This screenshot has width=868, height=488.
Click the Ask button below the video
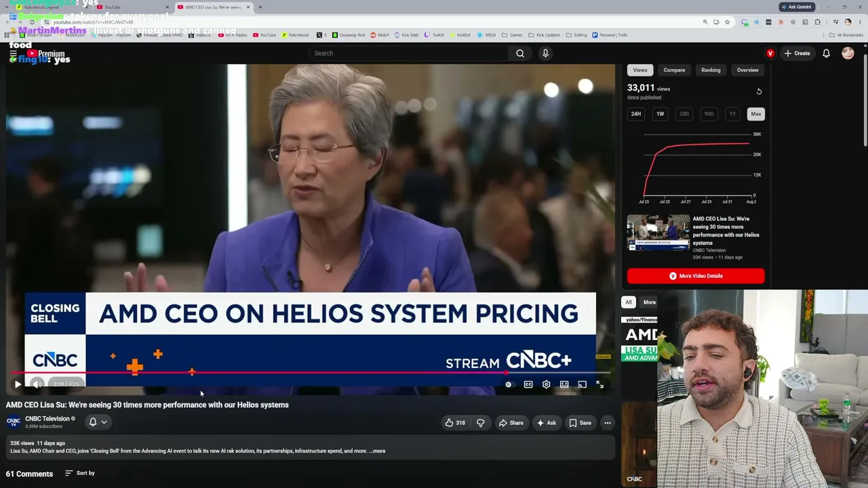coord(546,423)
